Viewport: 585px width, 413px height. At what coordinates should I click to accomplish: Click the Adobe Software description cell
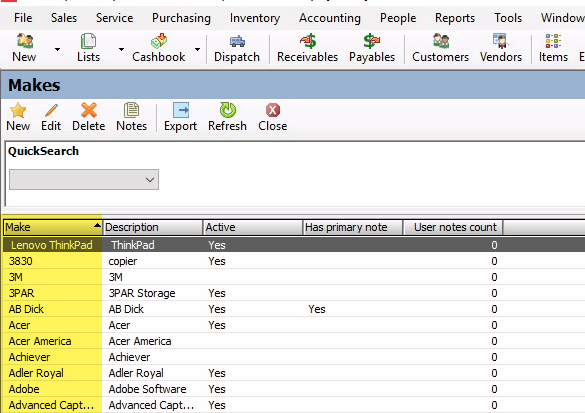click(153, 389)
